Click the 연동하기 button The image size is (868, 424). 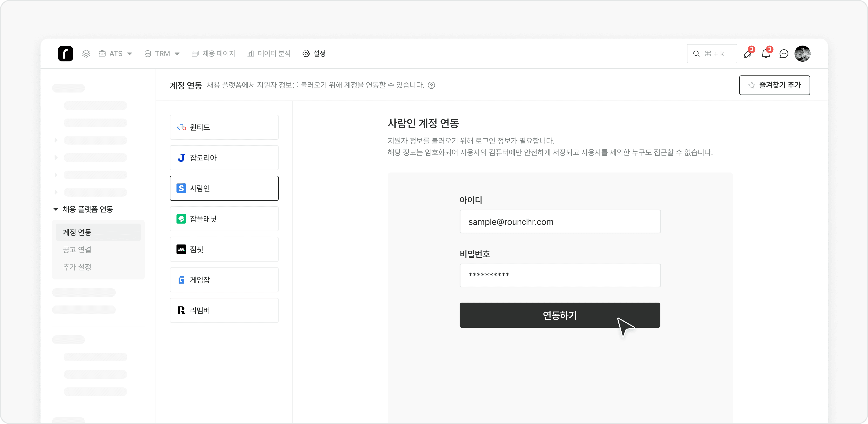(560, 315)
